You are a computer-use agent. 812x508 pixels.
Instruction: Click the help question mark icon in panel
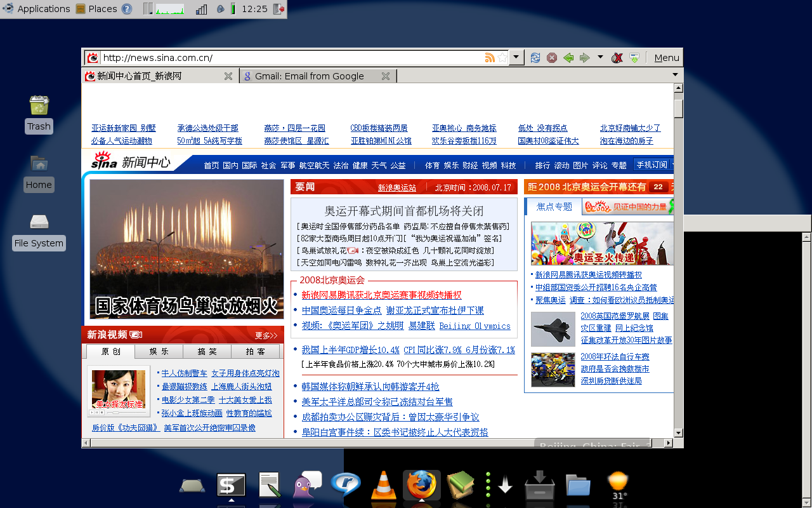127,9
